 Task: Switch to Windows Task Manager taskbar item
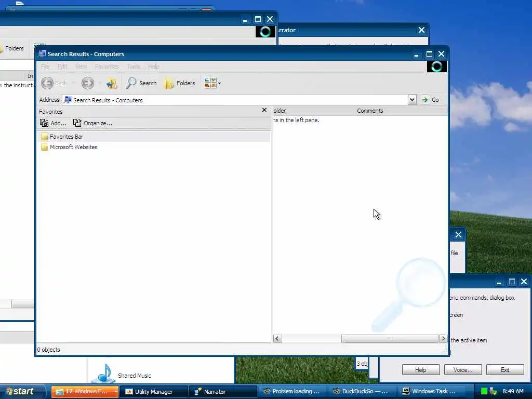tap(430, 392)
